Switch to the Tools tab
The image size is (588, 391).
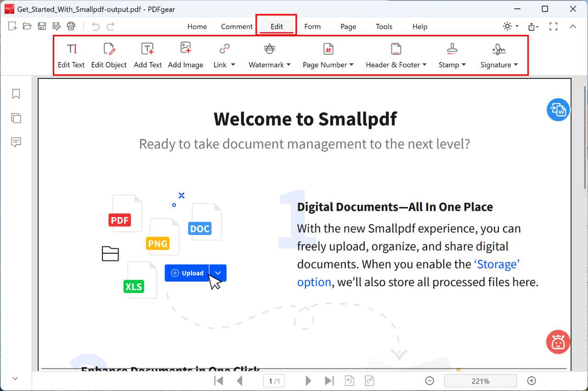click(384, 27)
